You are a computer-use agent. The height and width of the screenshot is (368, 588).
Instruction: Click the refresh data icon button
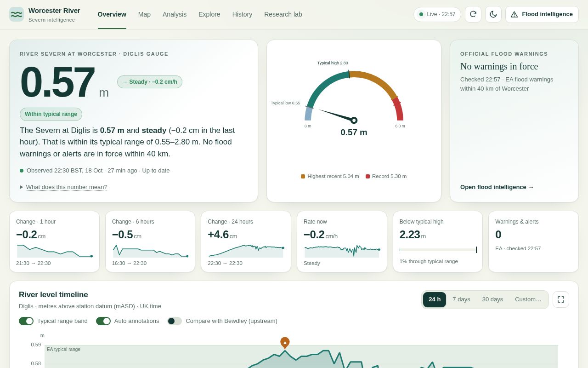[x=473, y=14]
